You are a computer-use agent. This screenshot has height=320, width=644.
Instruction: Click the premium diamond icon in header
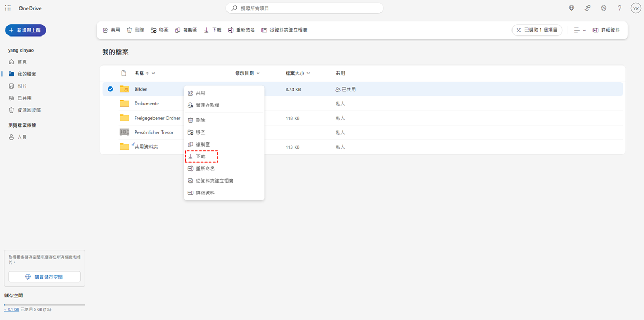(571, 8)
